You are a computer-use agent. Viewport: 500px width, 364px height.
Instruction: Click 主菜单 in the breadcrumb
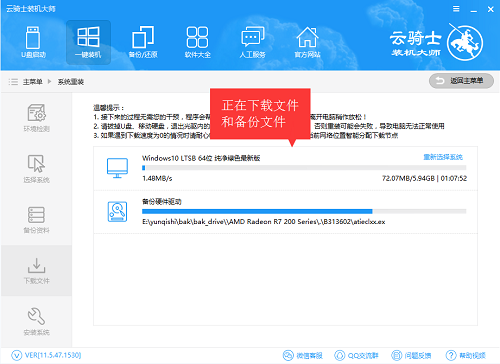coord(33,82)
